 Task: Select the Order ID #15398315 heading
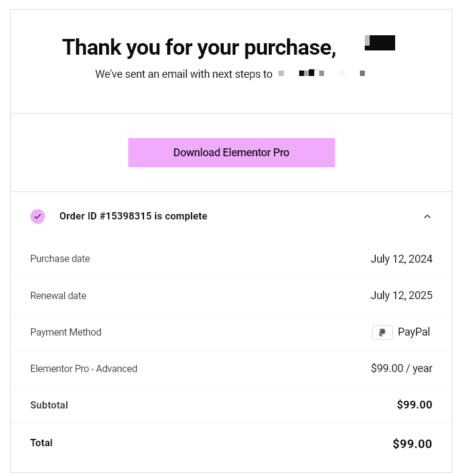(133, 216)
